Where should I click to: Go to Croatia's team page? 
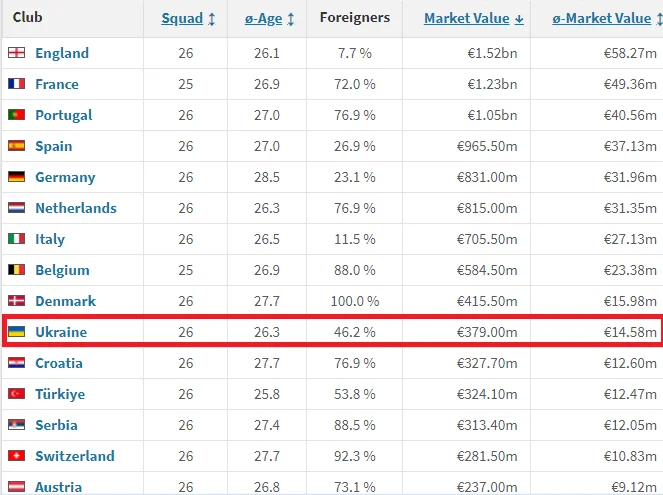[59, 363]
